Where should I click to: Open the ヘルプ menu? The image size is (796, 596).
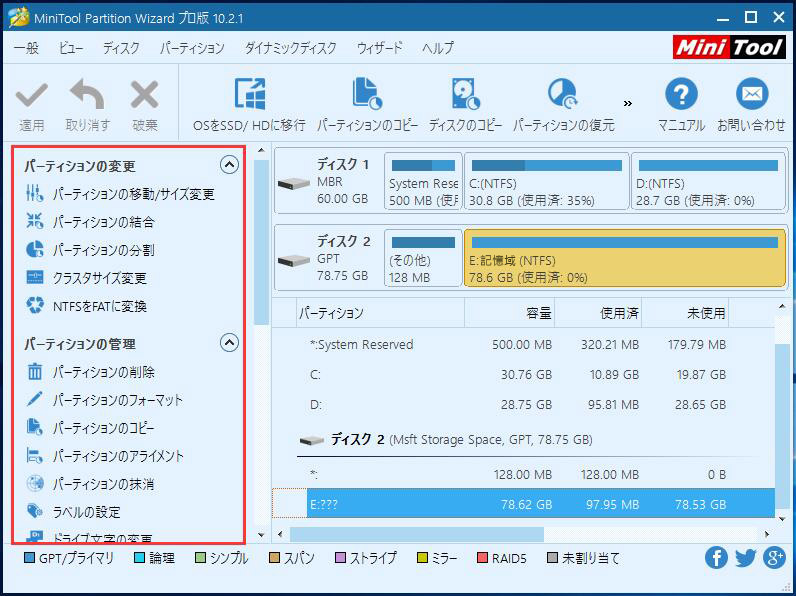click(x=438, y=48)
